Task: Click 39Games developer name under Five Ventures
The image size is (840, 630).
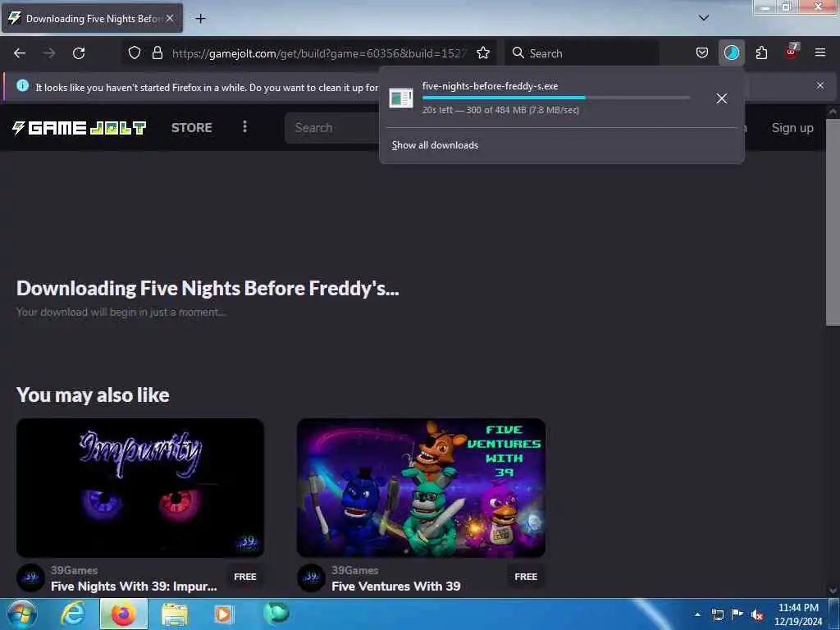Action: coord(354,570)
